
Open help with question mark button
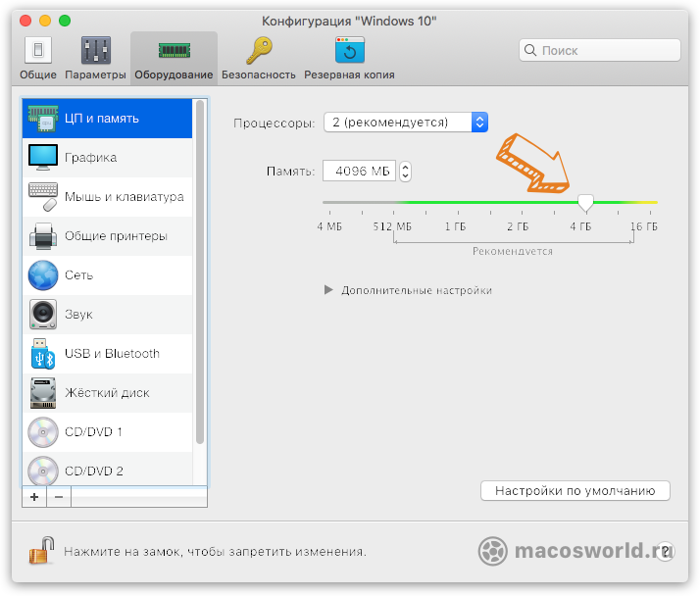tap(666, 551)
